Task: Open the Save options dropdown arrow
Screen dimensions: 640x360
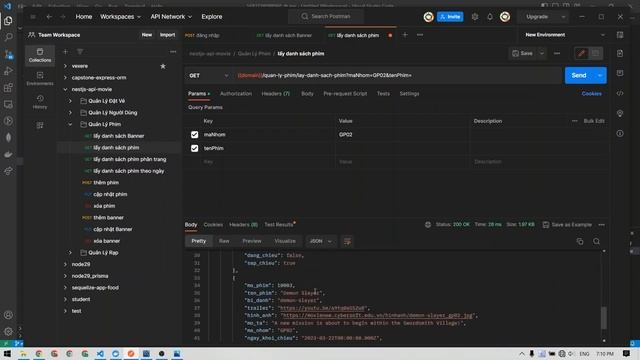Action: click(x=542, y=53)
